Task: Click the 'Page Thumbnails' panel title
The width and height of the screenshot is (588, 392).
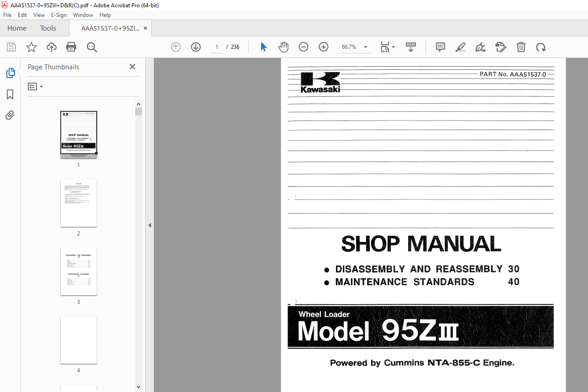Action: coord(53,67)
